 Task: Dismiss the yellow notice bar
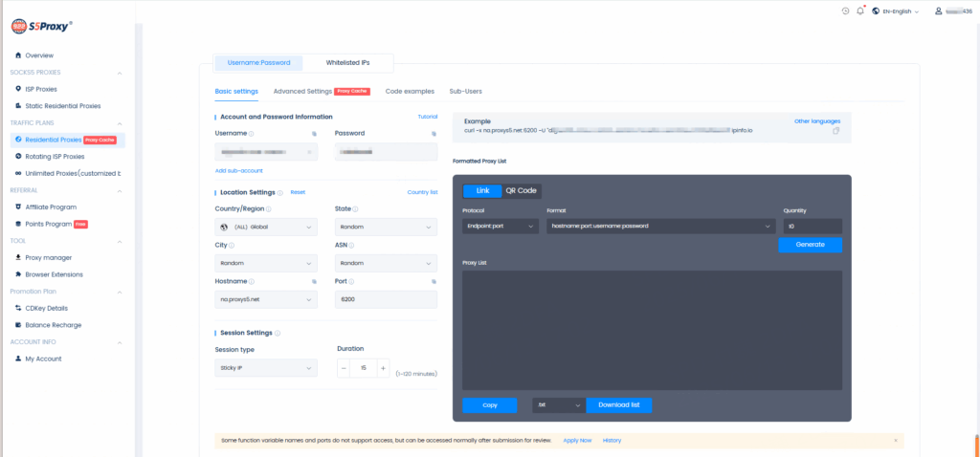coord(895,441)
